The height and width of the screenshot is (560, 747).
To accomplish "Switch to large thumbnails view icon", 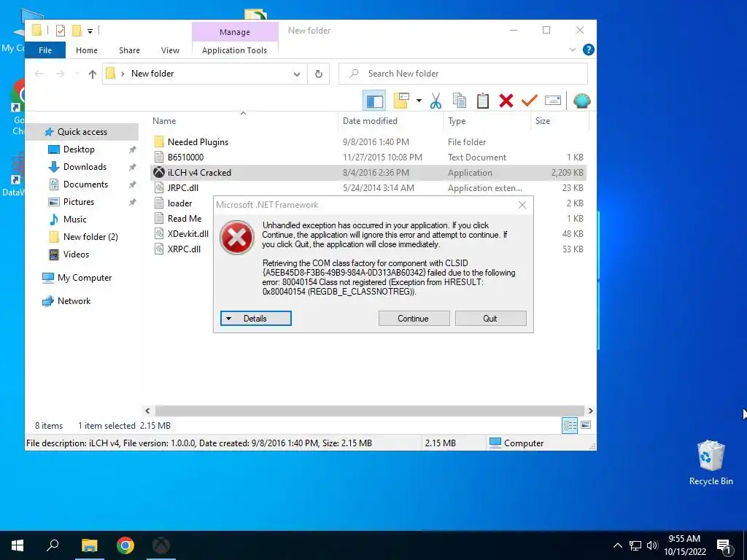I will point(586,425).
